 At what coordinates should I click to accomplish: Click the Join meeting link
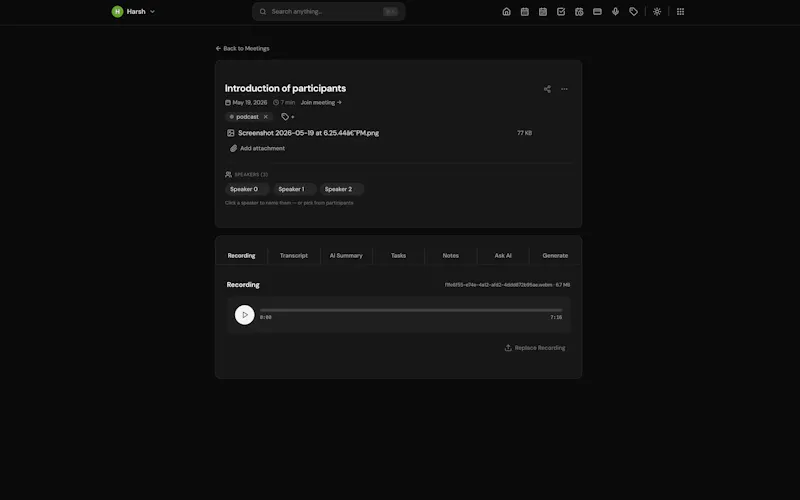(x=321, y=103)
